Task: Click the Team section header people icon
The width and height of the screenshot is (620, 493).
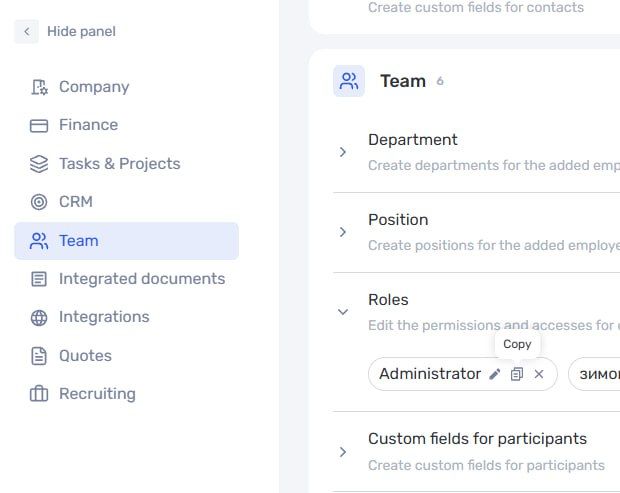Action: pos(349,81)
